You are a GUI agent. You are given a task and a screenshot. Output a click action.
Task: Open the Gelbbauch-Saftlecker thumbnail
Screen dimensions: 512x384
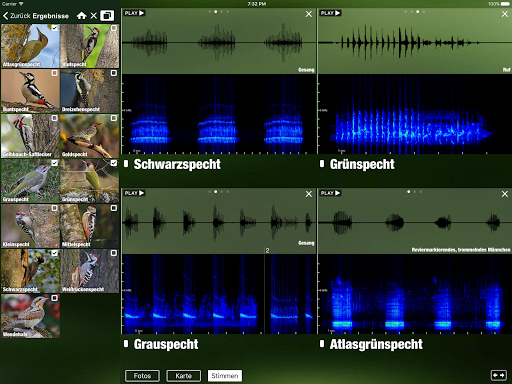tap(30, 136)
